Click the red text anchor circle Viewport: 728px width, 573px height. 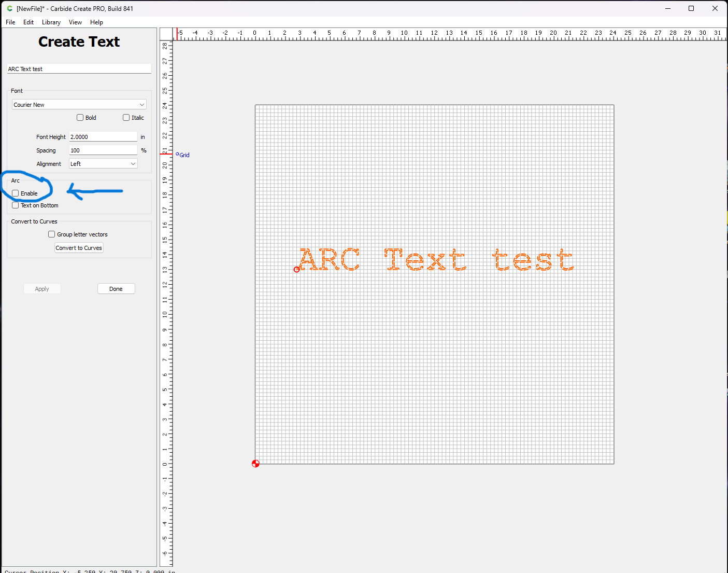(296, 269)
